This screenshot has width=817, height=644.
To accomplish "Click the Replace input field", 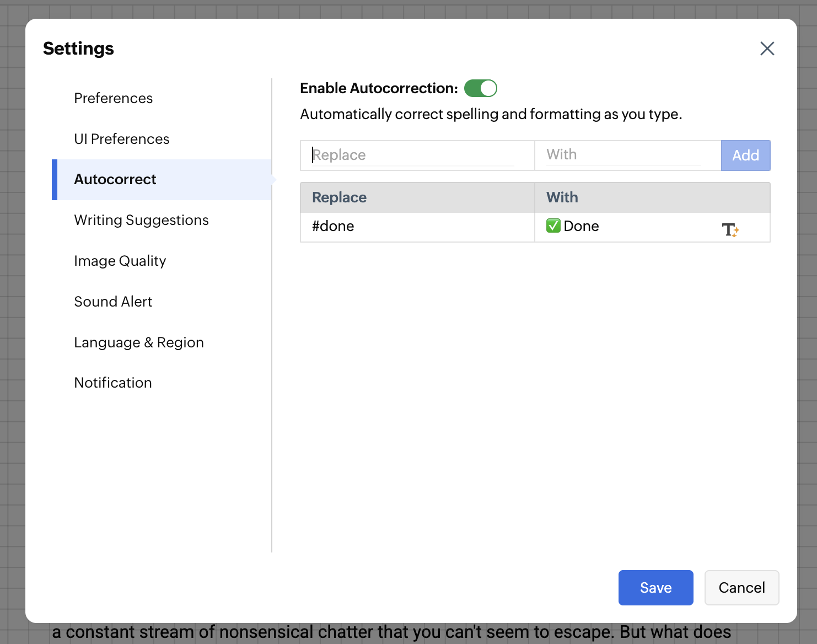I will tap(413, 155).
